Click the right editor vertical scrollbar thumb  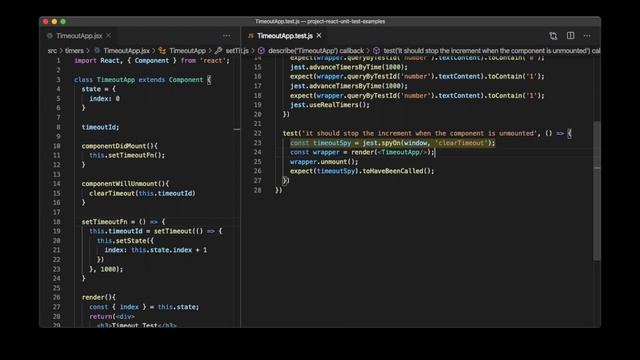pos(597,191)
